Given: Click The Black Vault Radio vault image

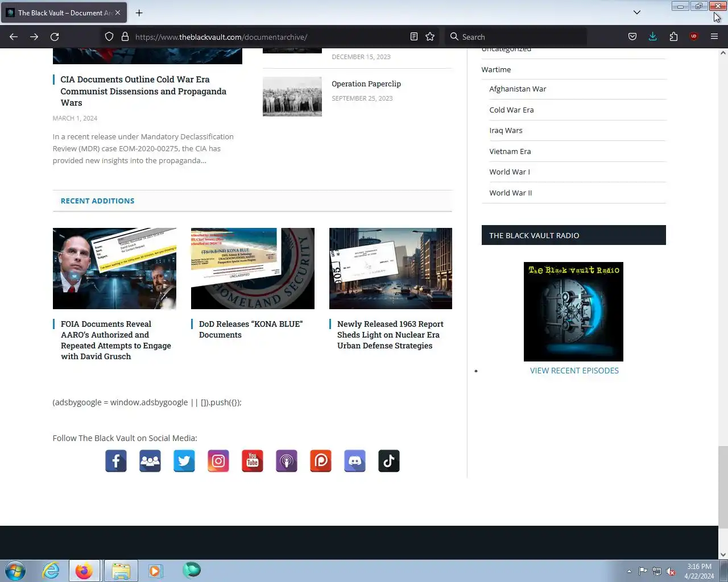Looking at the screenshot, I should [573, 311].
